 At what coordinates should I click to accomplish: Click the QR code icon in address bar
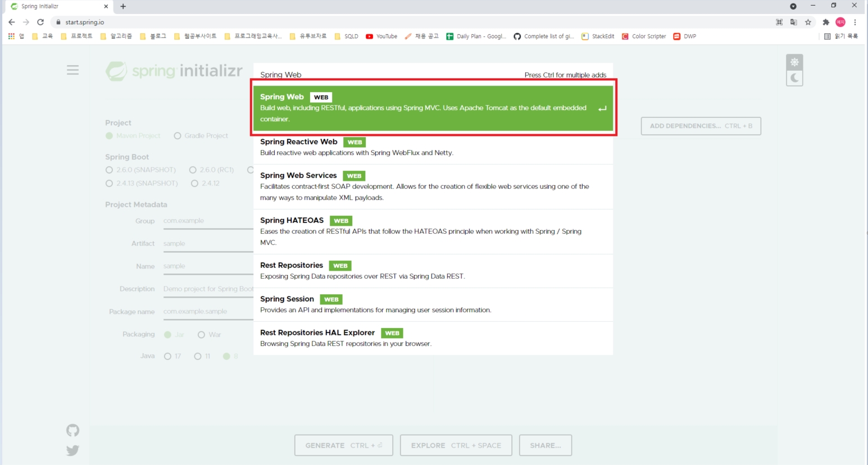click(779, 22)
